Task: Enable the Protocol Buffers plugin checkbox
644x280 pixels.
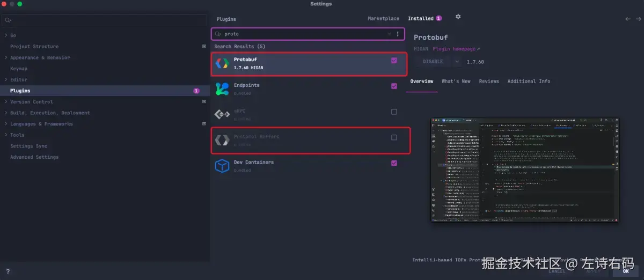Action: pos(394,138)
